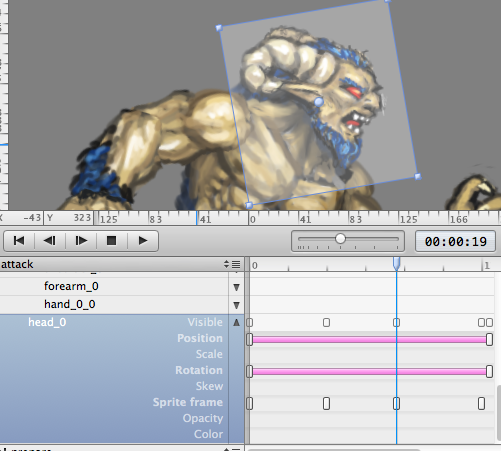Click the Visible property label
501x451 pixels.
pos(205,322)
